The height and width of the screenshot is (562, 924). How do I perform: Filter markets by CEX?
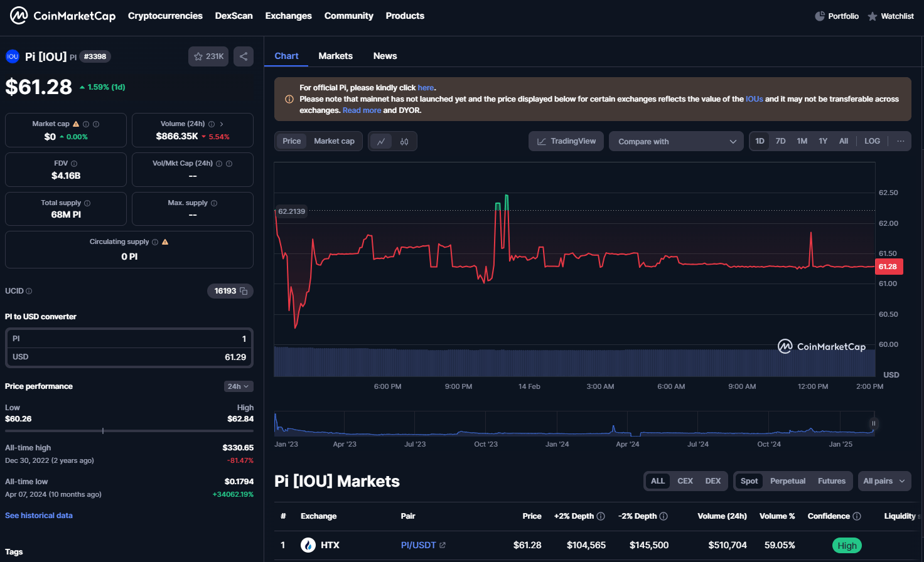tap(685, 481)
